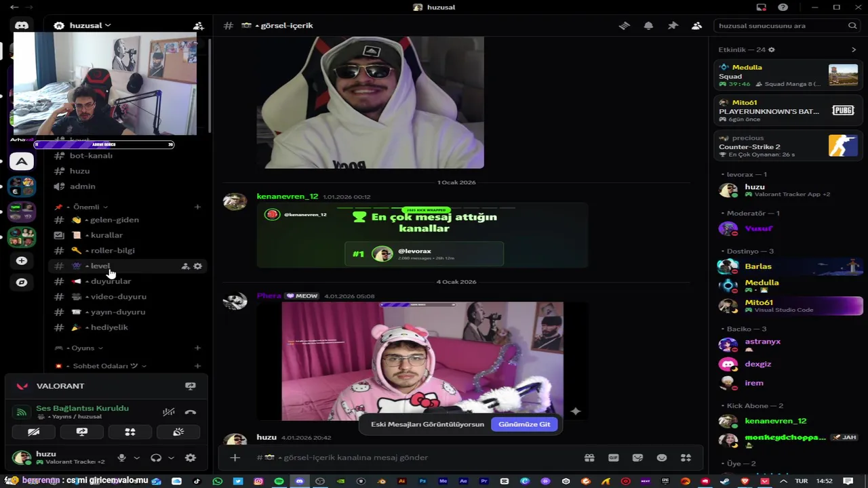Open apps icon in message bar
The width and height of the screenshot is (868, 488).
[686, 457]
